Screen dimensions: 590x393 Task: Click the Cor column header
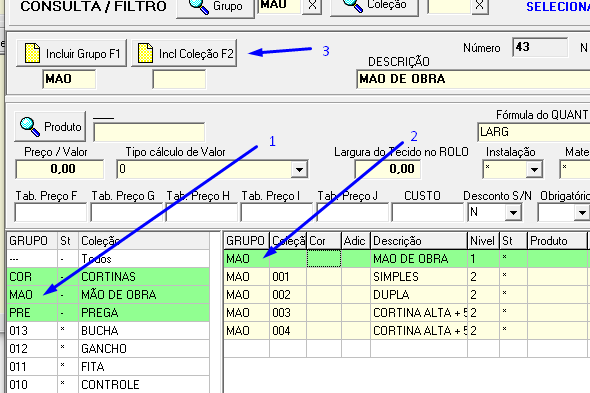[324, 241]
